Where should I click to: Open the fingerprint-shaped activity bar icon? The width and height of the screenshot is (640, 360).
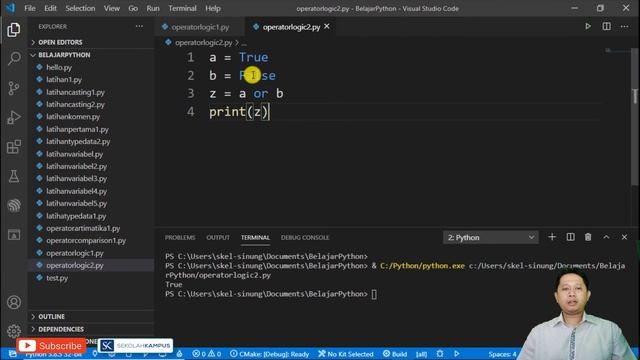coord(13,205)
